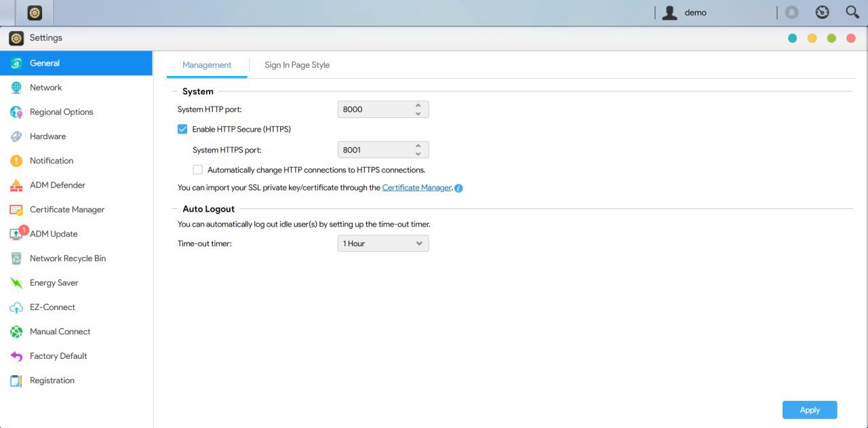Open ADM Update with notification badge
Screen dimensions: 868x428
(53, 234)
